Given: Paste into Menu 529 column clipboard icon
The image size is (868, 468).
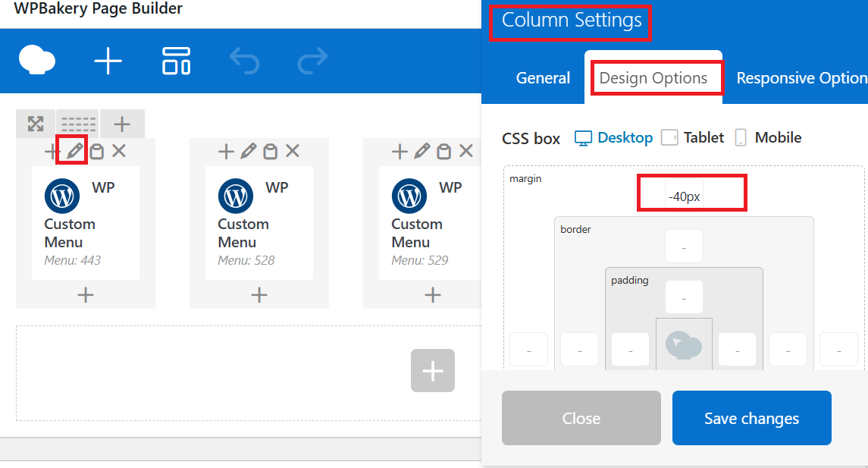Looking at the screenshot, I should coord(444,151).
